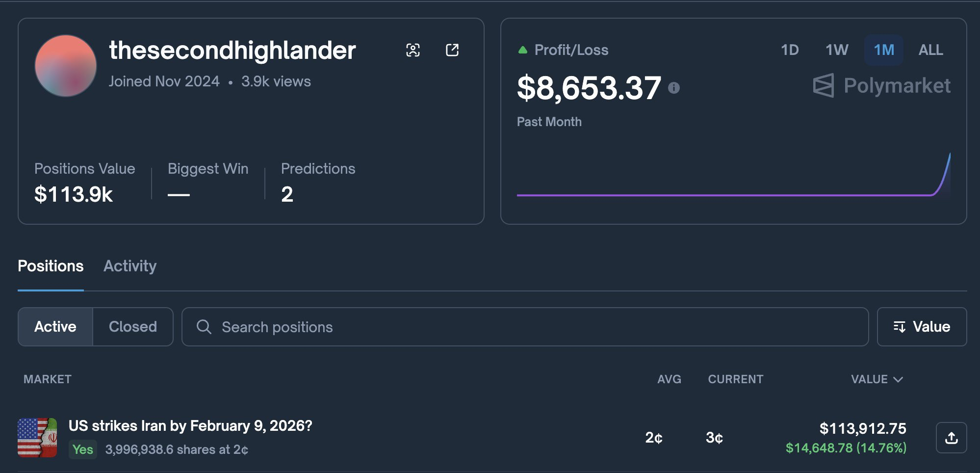Open the Value sort dropdown
The height and width of the screenshot is (473, 980).
(x=922, y=327)
